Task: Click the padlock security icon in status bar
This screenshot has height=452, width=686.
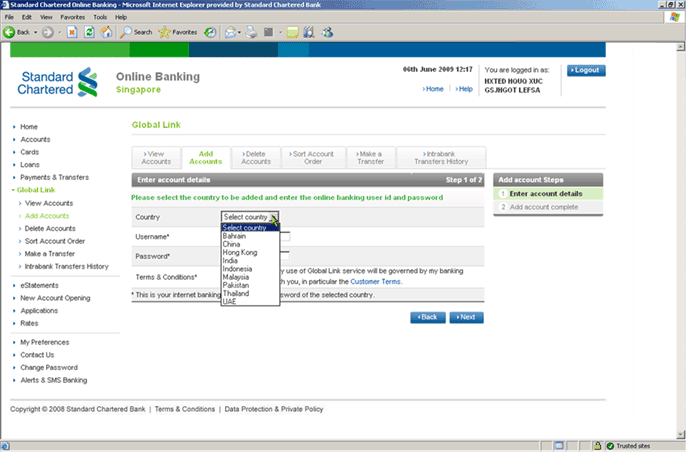Action: point(597,446)
